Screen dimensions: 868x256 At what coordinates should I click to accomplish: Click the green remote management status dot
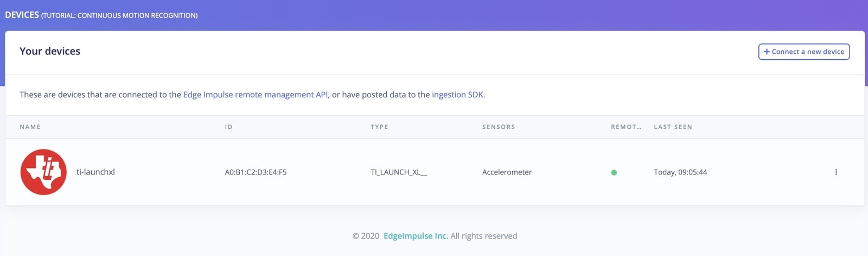pos(614,172)
